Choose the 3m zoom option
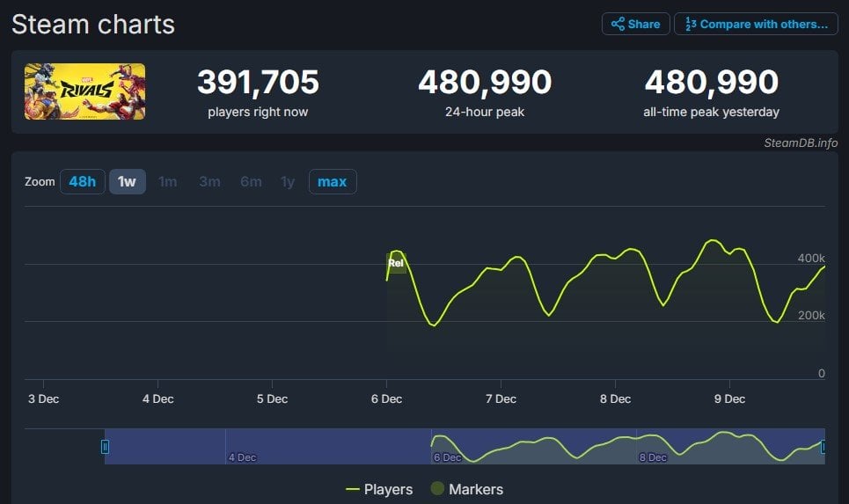Screen dimensions: 849x504 [209, 181]
